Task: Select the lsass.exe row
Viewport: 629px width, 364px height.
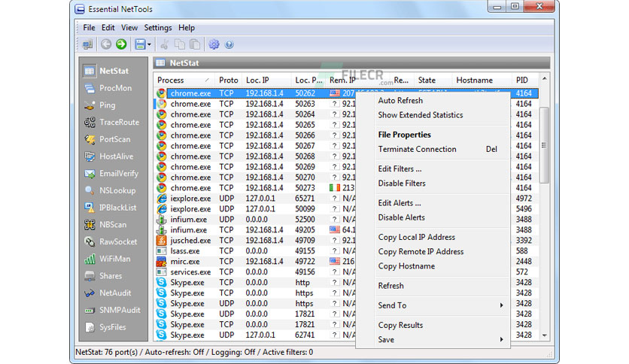Action: [347, 251]
